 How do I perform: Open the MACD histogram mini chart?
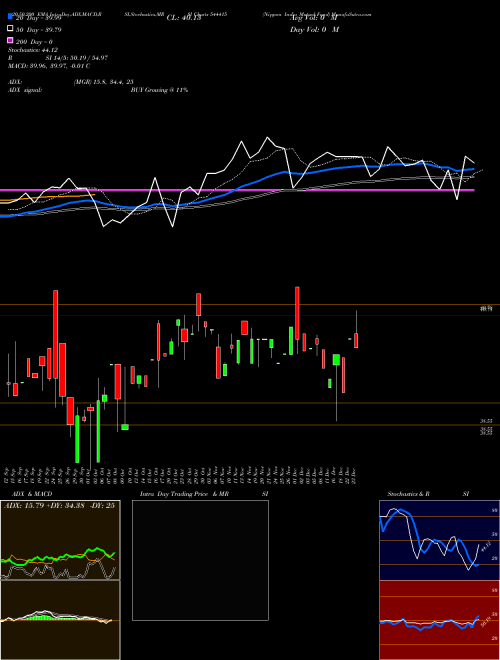point(60,620)
